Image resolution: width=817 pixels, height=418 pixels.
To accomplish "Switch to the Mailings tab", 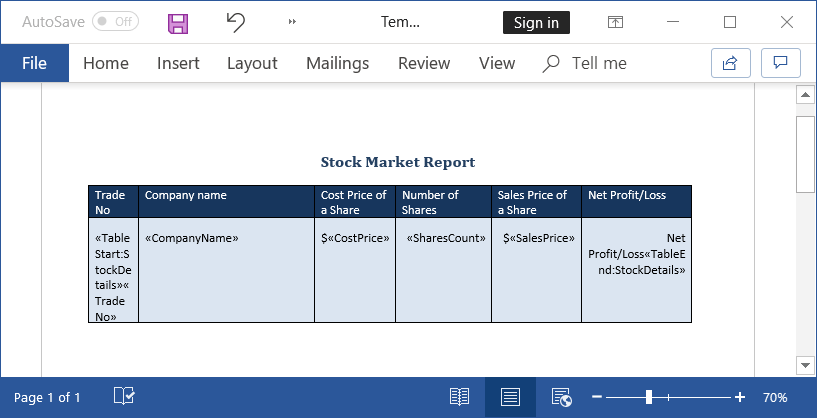I will click(x=337, y=63).
